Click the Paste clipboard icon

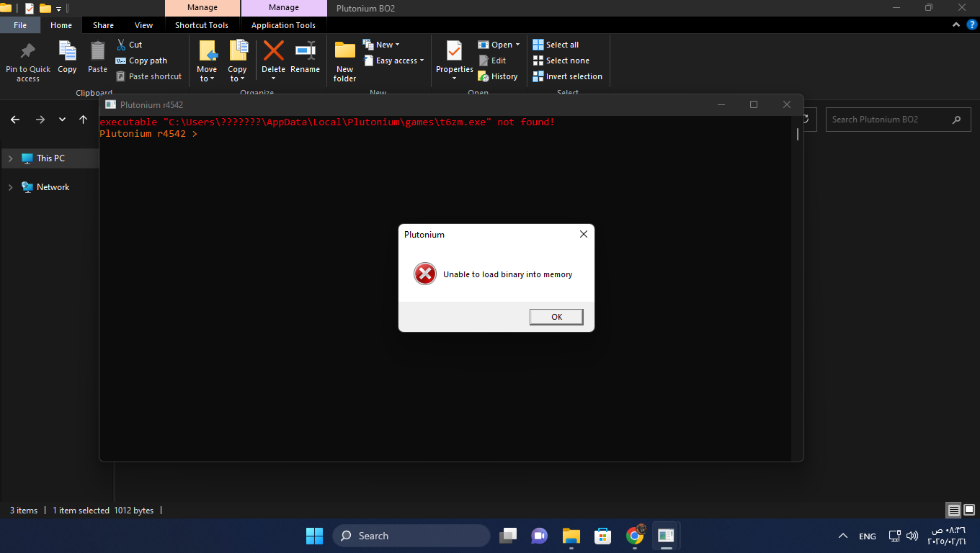tap(97, 53)
